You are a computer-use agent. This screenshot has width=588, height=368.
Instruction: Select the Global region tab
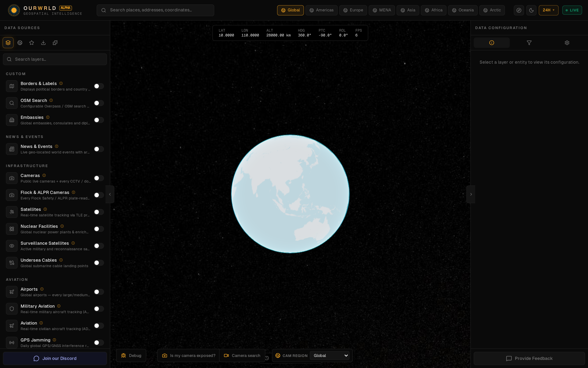tap(290, 10)
